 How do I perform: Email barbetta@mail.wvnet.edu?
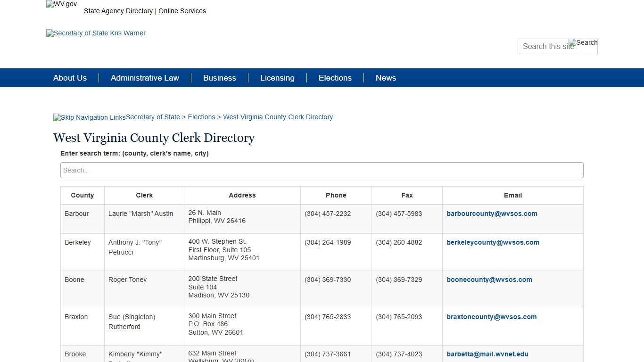coord(487,354)
